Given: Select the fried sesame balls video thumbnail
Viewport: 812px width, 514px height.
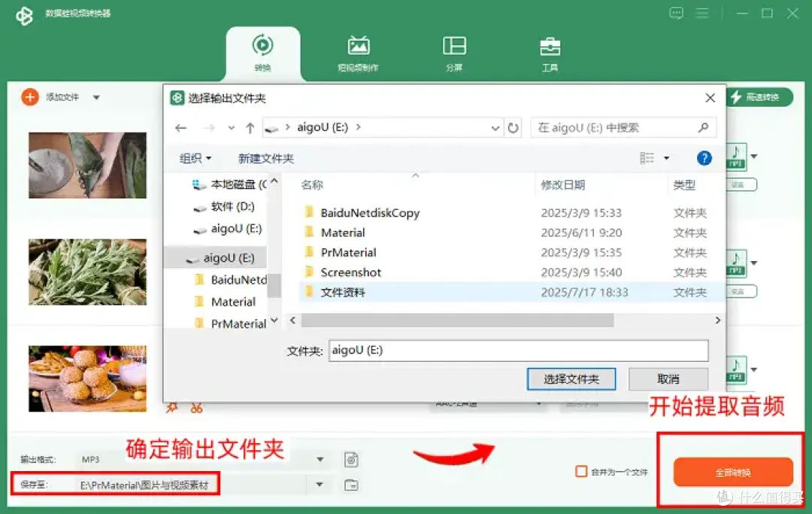Looking at the screenshot, I should pyautogui.click(x=87, y=379).
